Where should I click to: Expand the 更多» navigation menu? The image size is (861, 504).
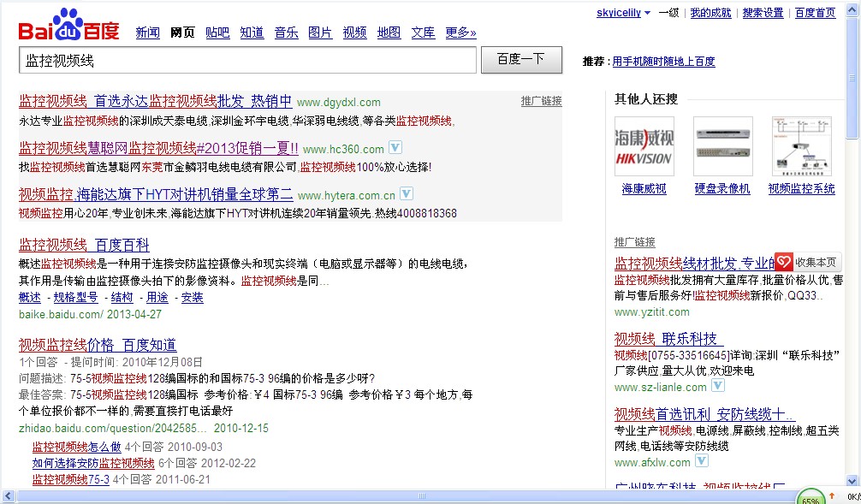(x=460, y=33)
